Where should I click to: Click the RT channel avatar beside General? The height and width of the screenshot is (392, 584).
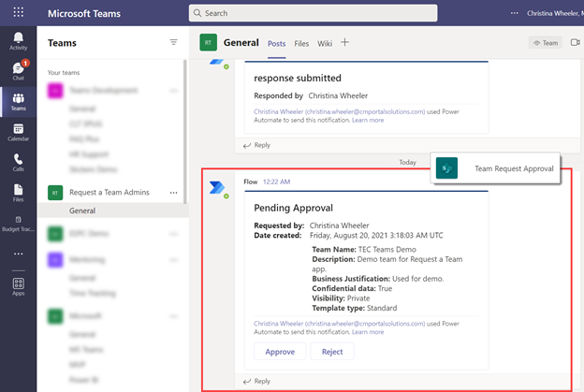tap(208, 42)
